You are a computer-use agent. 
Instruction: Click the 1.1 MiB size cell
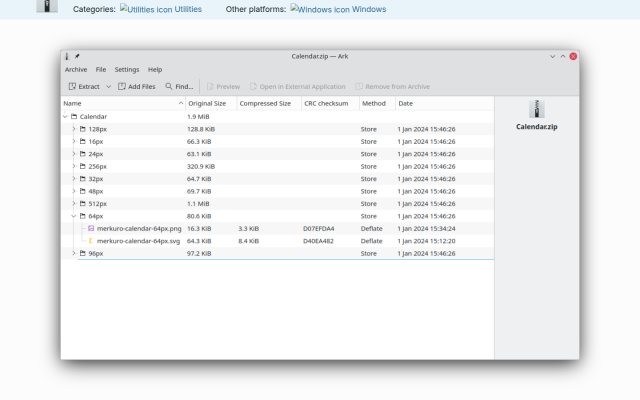(x=198, y=204)
